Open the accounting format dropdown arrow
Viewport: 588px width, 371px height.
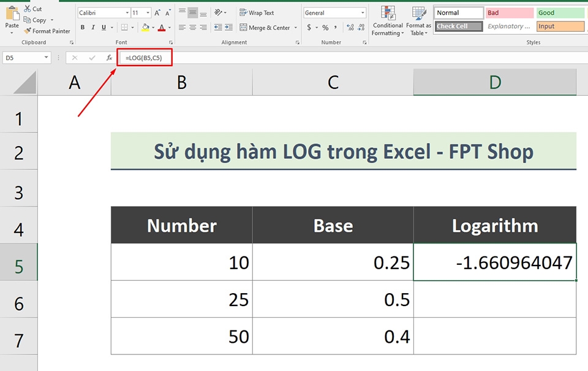click(x=317, y=28)
